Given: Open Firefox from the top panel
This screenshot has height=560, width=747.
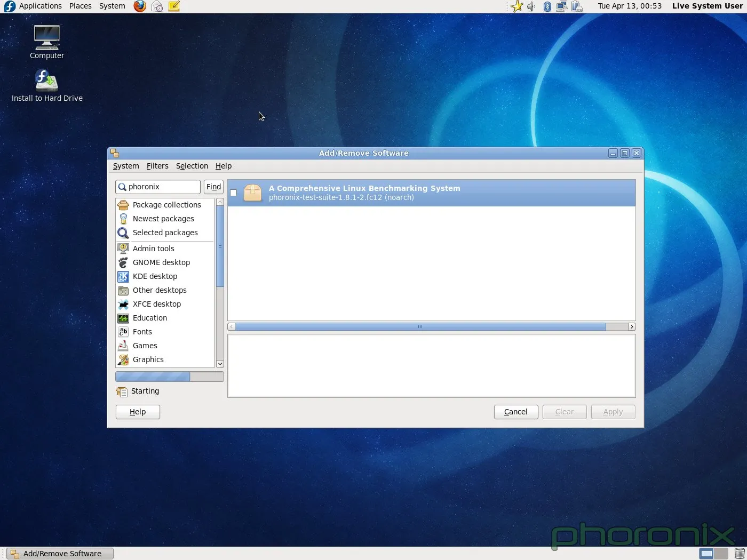Looking at the screenshot, I should click(140, 6).
